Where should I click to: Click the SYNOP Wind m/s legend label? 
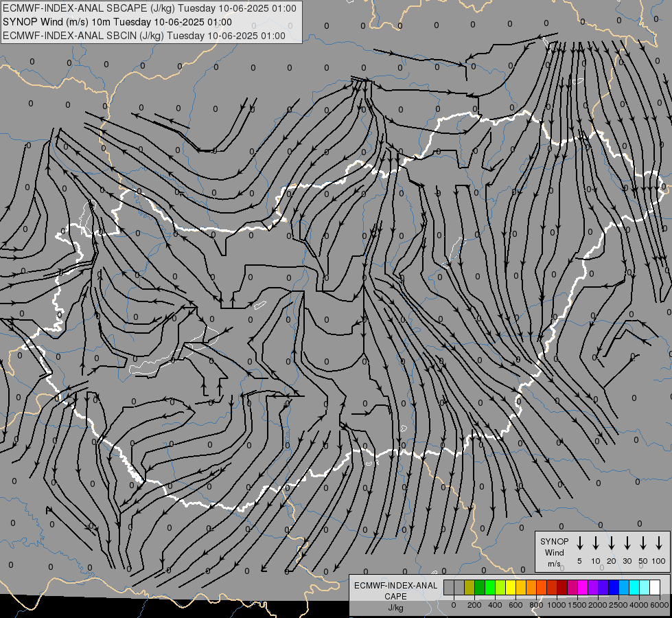(x=554, y=552)
